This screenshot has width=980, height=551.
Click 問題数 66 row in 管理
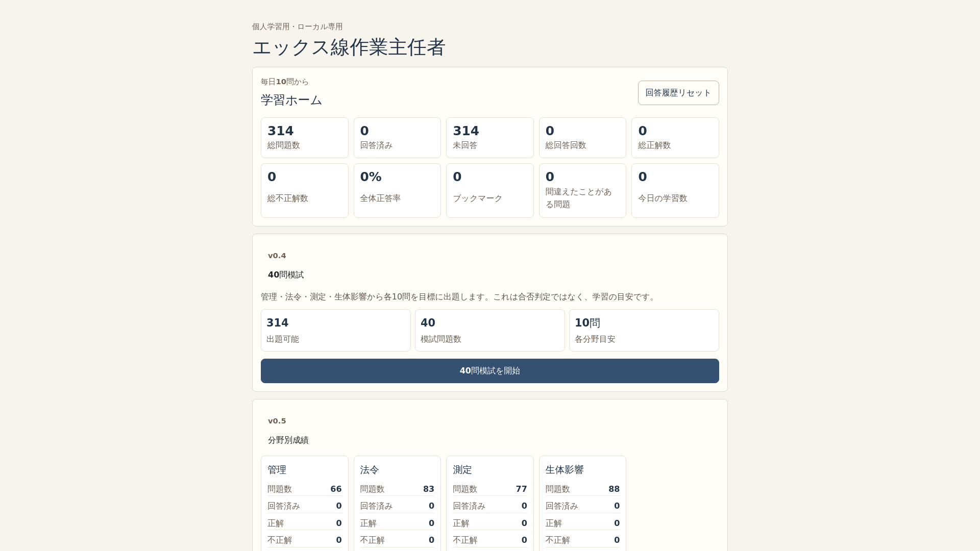pyautogui.click(x=305, y=489)
